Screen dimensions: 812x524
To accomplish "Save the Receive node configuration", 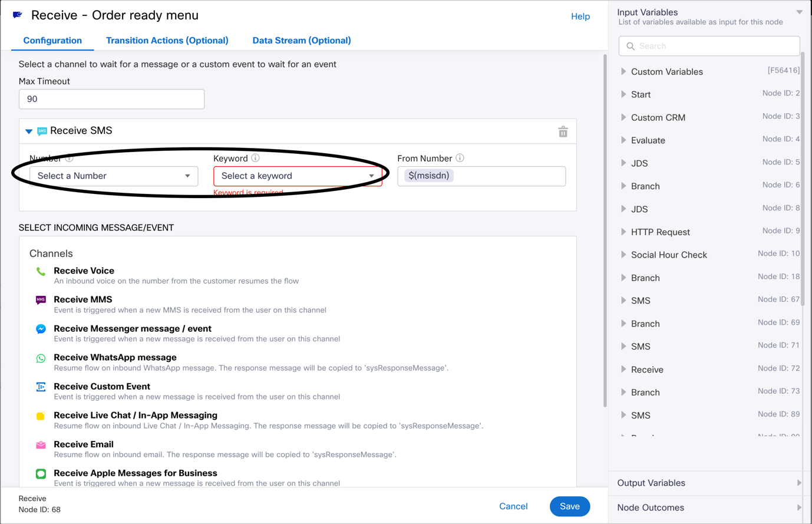I will coord(570,506).
